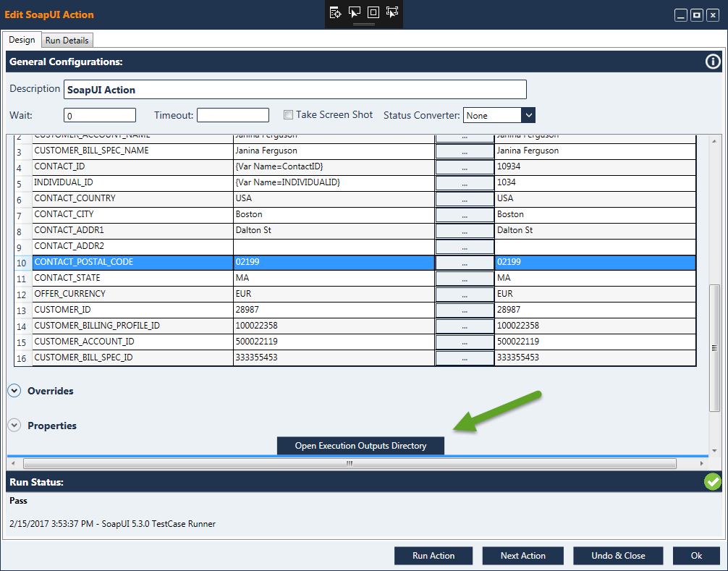Click the CONTACT_STATE parameter cell
The height and width of the screenshot is (571, 728).
coord(132,278)
